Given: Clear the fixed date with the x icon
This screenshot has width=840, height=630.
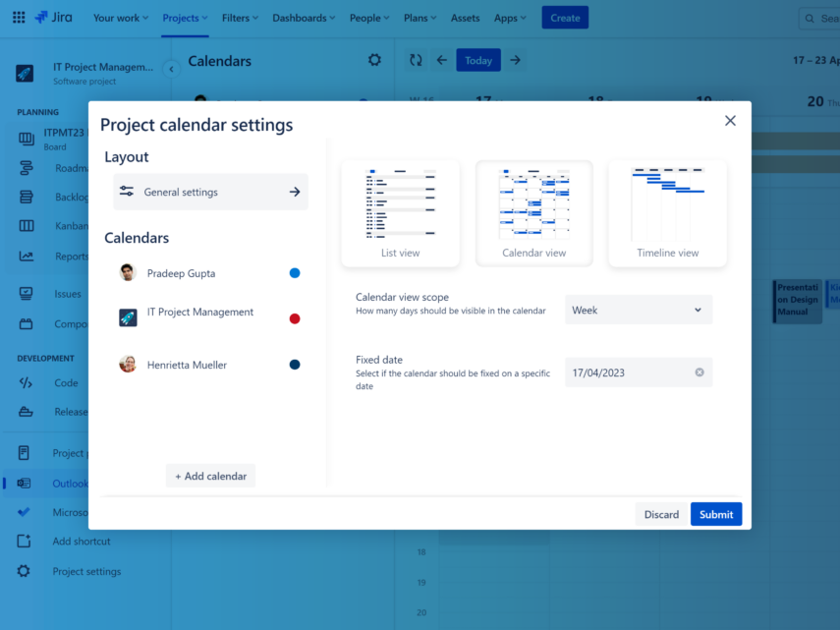Looking at the screenshot, I should [x=700, y=372].
